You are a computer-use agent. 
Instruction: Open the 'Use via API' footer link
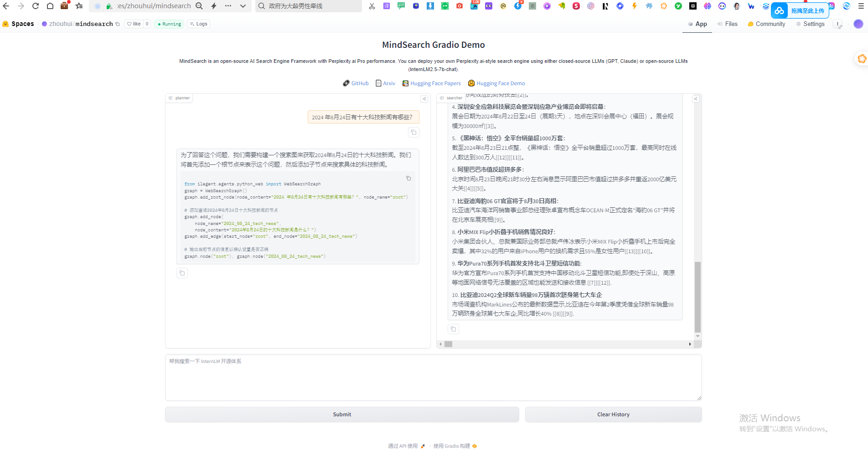pos(406,446)
